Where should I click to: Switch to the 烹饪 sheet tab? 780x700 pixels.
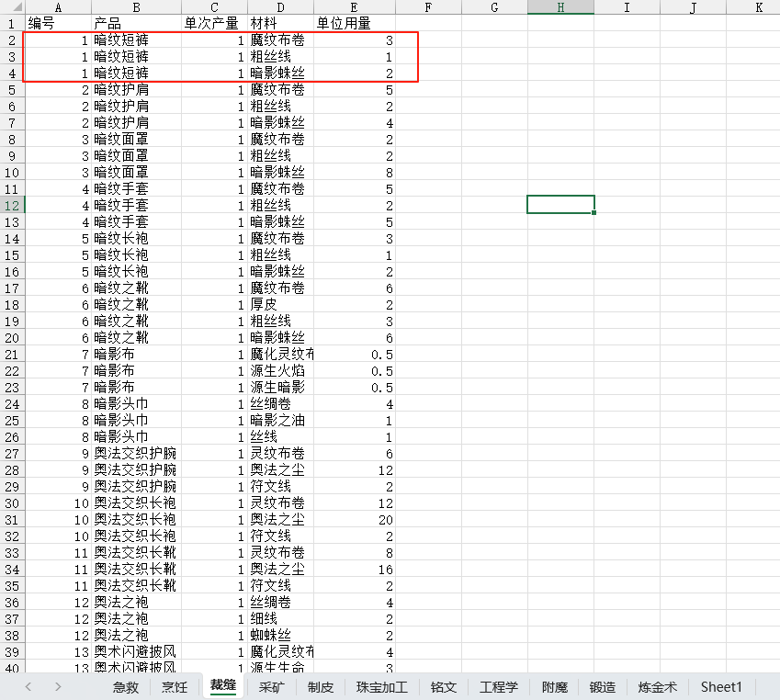[x=175, y=687]
